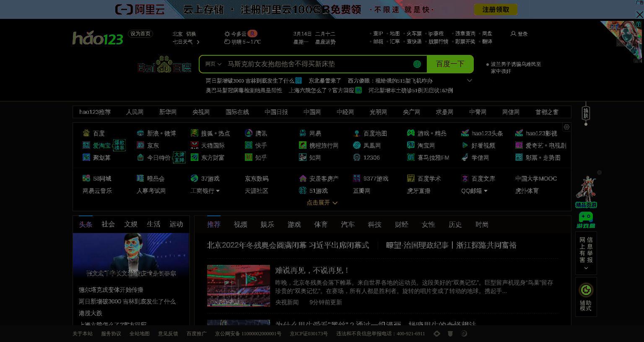
Task: Click the green circular icon in search box
Action: 417,64
